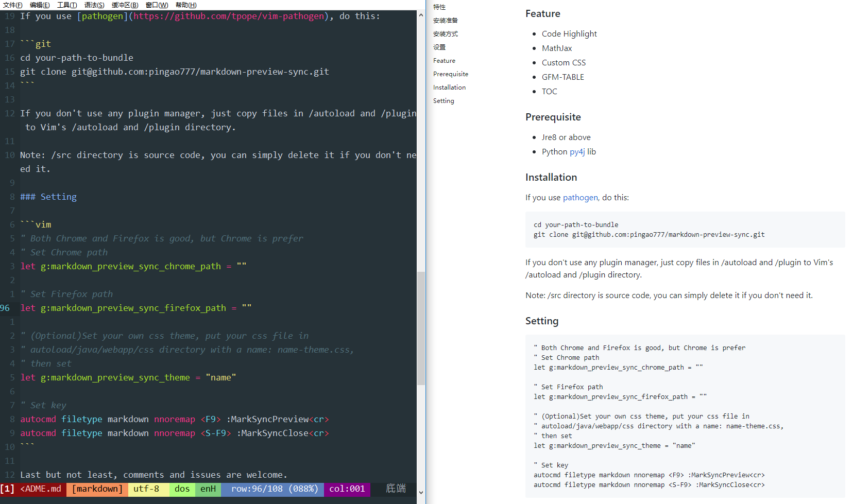Go to 安装准备 in the preview TOC

click(x=446, y=21)
